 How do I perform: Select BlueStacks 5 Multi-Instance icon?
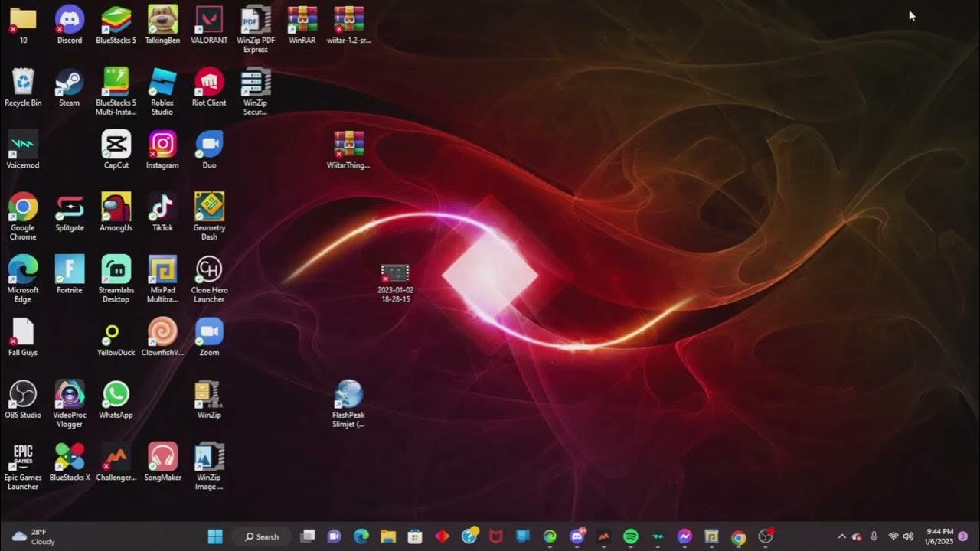[116, 92]
